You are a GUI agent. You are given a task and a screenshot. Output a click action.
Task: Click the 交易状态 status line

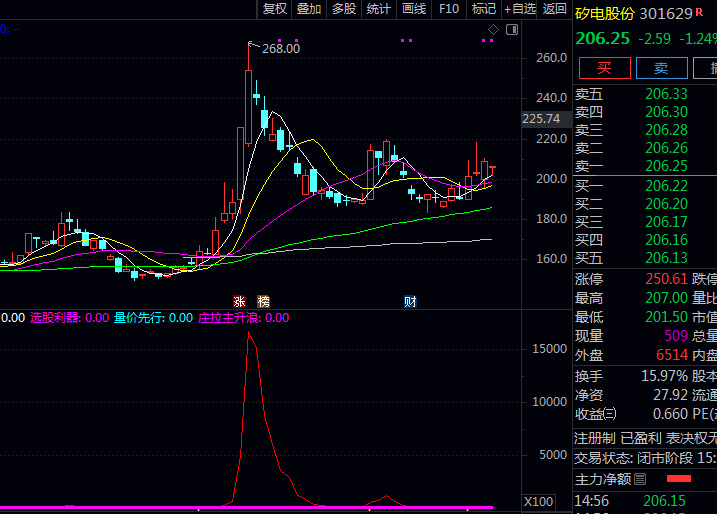tap(645, 458)
